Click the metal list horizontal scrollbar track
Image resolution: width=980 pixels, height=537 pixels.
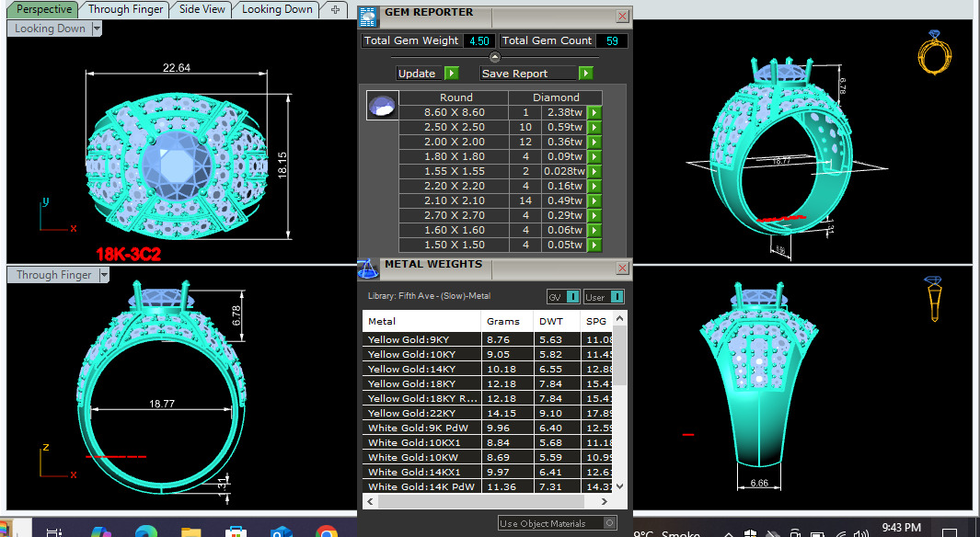point(487,501)
